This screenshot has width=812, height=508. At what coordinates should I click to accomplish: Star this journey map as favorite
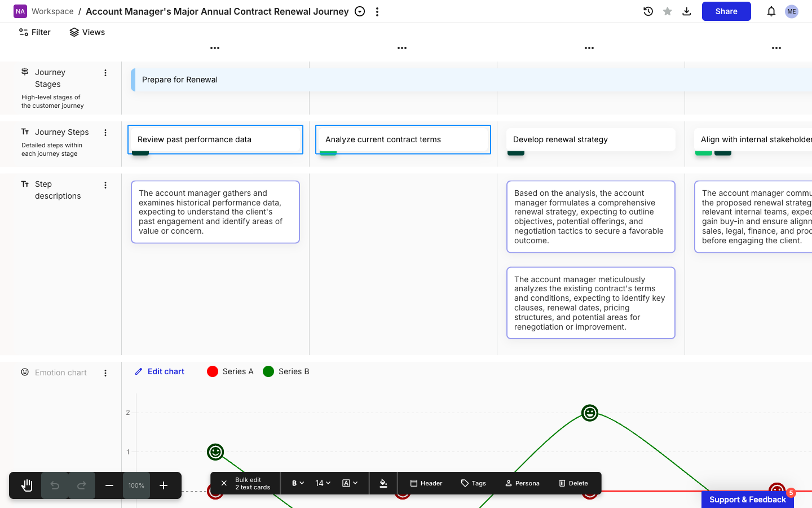point(668,11)
